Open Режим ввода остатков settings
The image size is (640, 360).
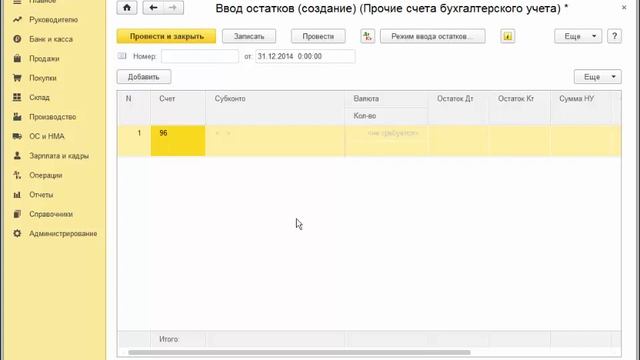433,36
